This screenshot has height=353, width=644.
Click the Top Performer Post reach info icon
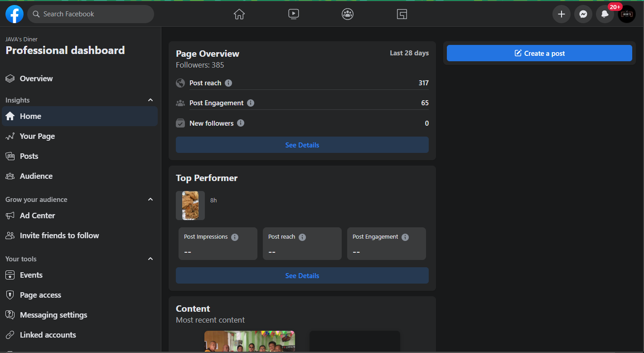(302, 237)
